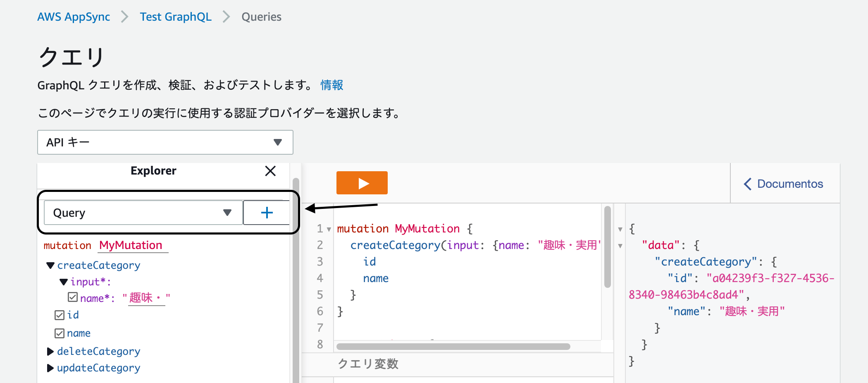Collapse the createCategory tree node

click(x=50, y=265)
